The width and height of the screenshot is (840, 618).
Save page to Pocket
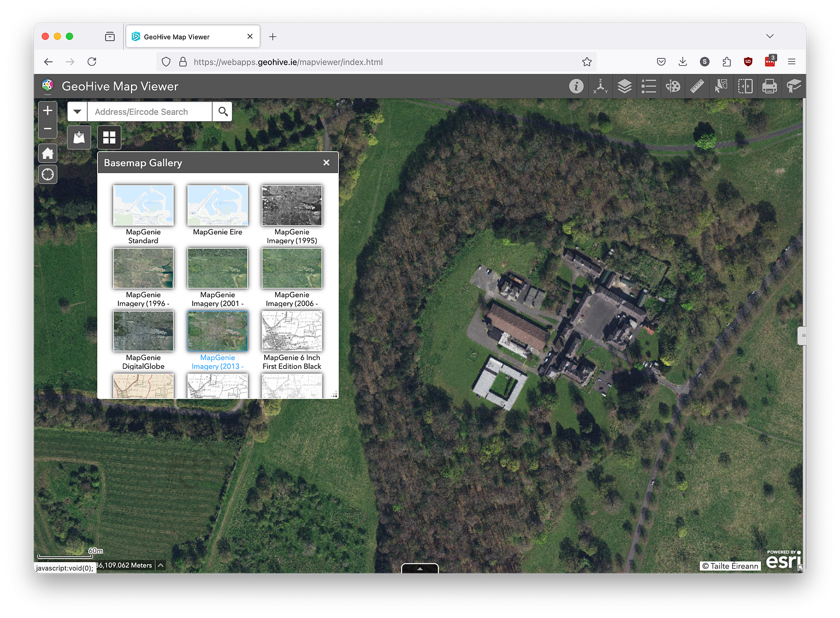pos(661,62)
